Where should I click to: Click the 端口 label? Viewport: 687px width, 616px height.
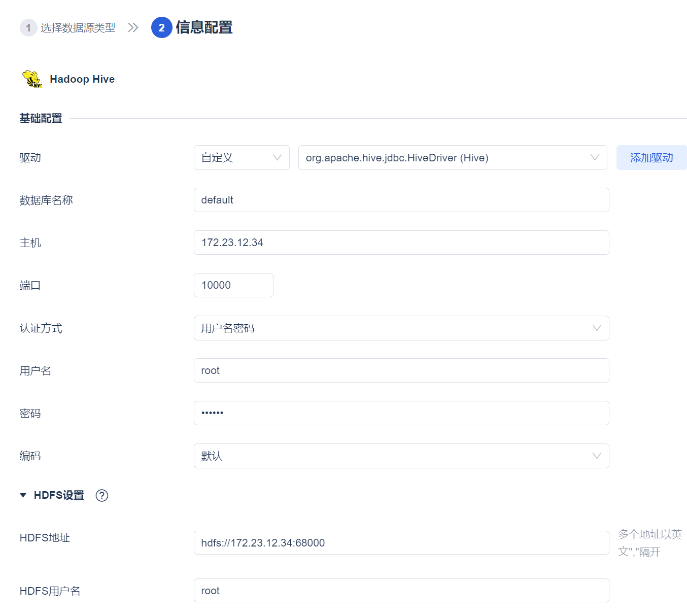coord(30,286)
